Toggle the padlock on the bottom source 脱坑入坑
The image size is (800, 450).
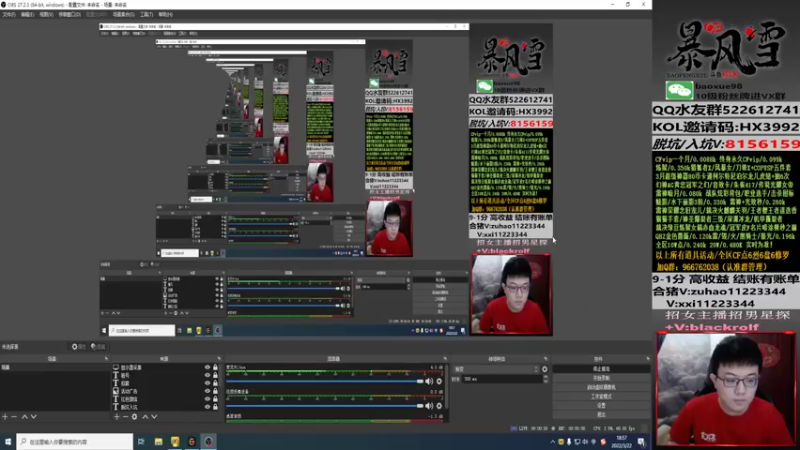click(x=215, y=407)
